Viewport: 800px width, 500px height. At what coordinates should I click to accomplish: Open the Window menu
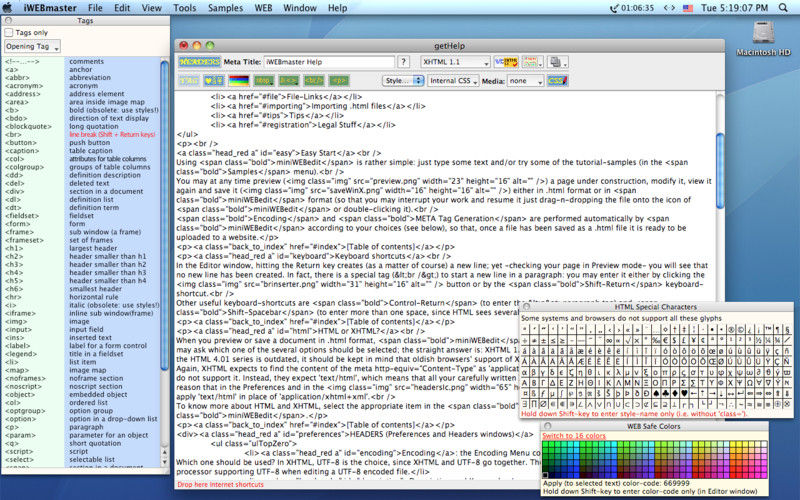pos(300,8)
